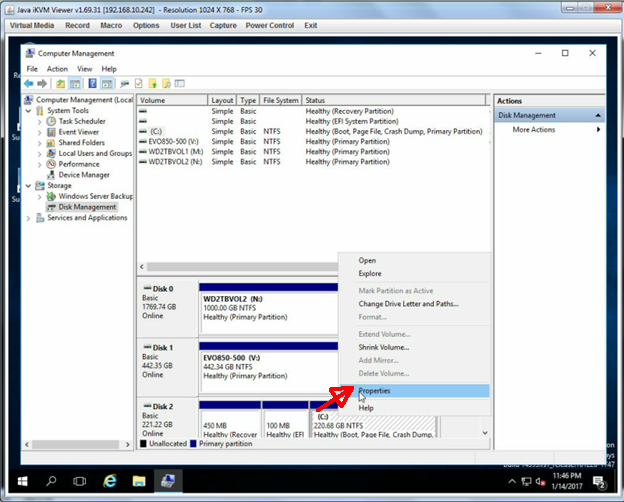Click the checkmark document toolbar icon
Viewport: 624px width, 502px height.
(138, 84)
